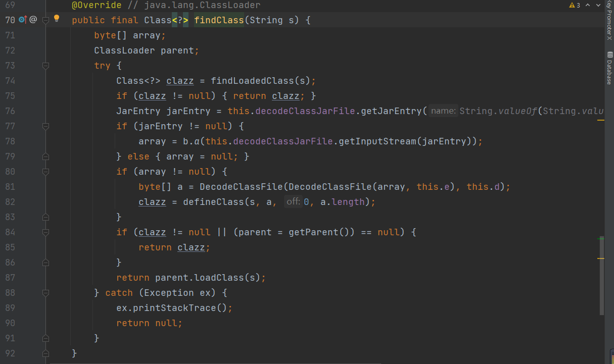Click 'return clazz;' on line 85
The width and height of the screenshot is (614, 364).
point(174,247)
